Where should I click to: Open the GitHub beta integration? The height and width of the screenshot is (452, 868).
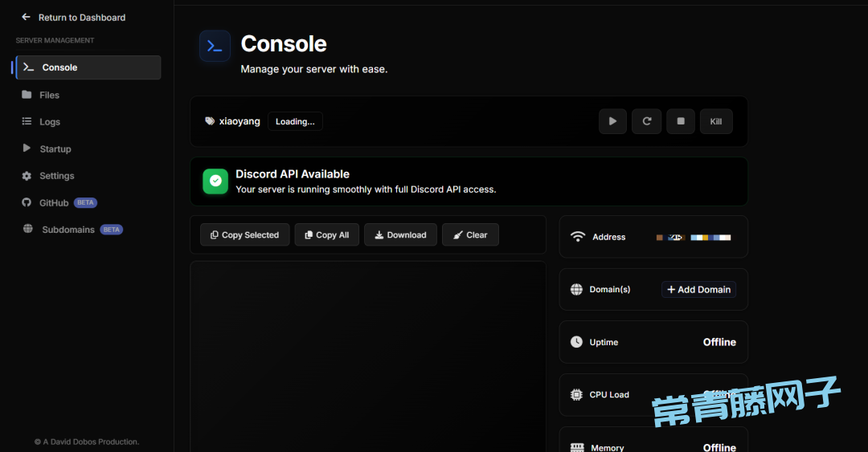55,203
